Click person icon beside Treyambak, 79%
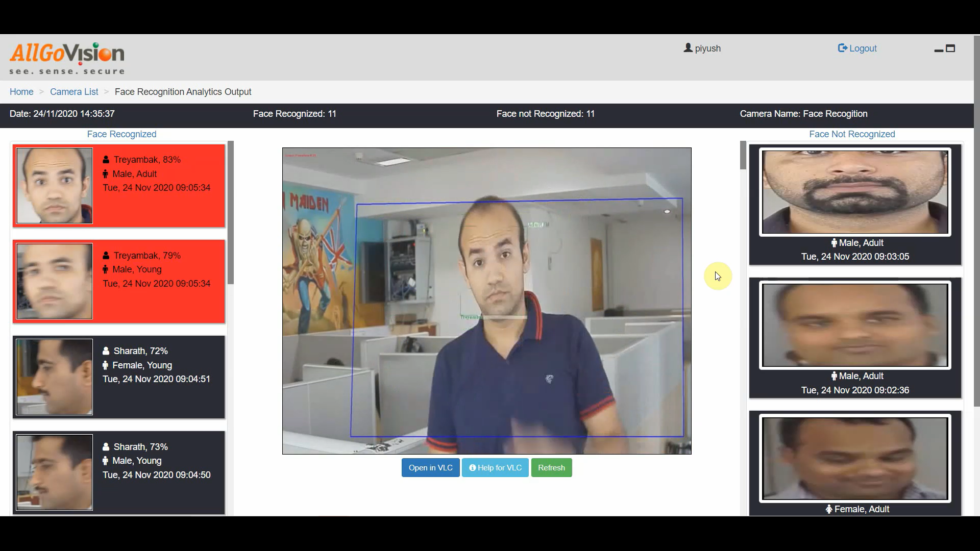The height and width of the screenshot is (551, 980). coord(106,256)
